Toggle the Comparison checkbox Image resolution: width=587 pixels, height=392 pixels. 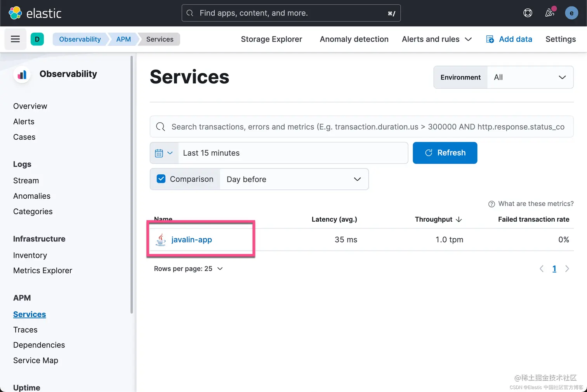(161, 179)
